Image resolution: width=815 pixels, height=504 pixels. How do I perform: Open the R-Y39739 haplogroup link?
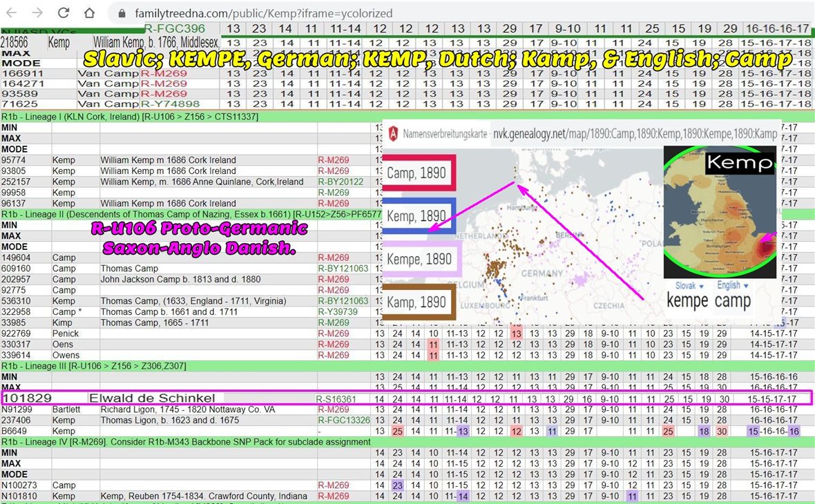click(338, 311)
